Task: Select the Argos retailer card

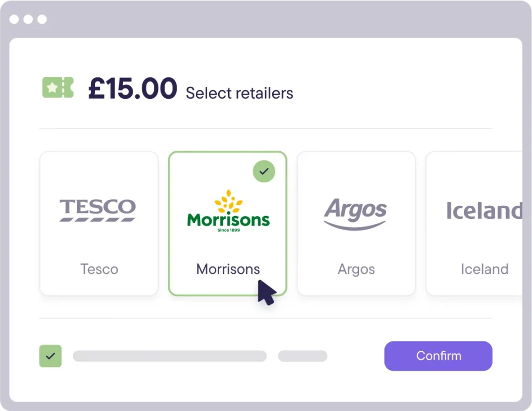Action: tap(356, 223)
